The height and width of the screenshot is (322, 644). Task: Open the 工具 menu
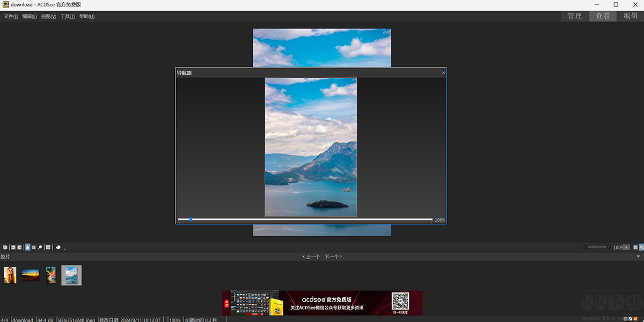coord(68,17)
